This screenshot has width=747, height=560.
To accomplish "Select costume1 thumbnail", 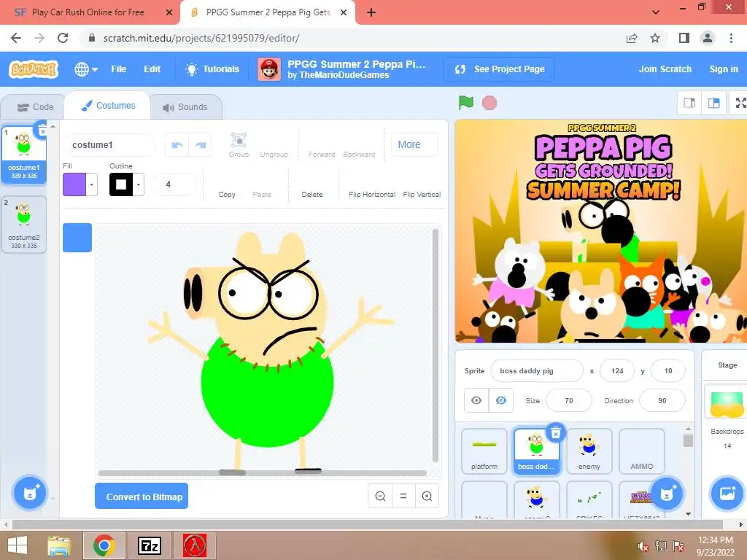I will point(24,154).
